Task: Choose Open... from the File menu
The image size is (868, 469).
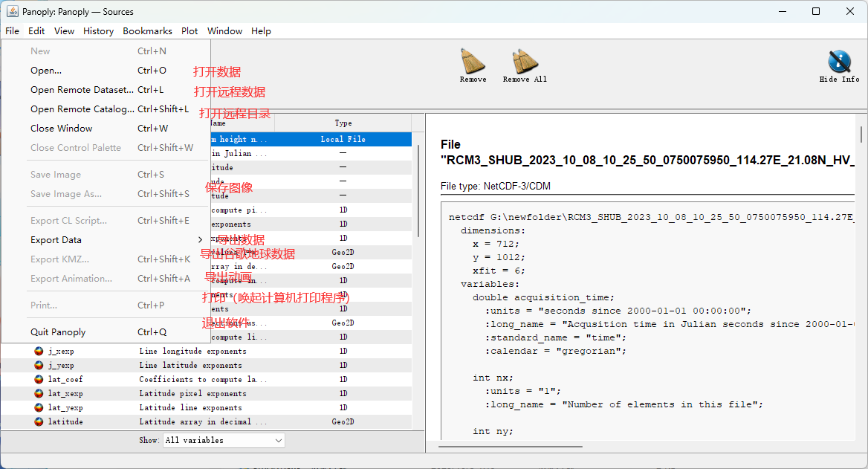Action: (x=106, y=71)
